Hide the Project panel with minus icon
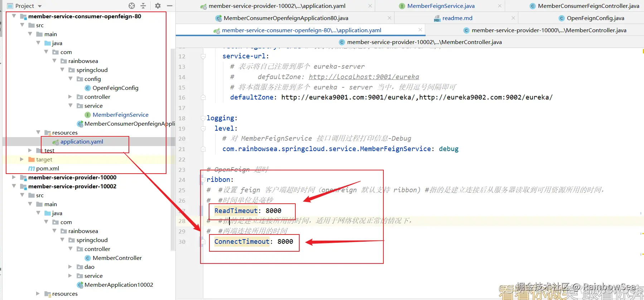Image resolution: width=644 pixels, height=300 pixels. (x=170, y=6)
